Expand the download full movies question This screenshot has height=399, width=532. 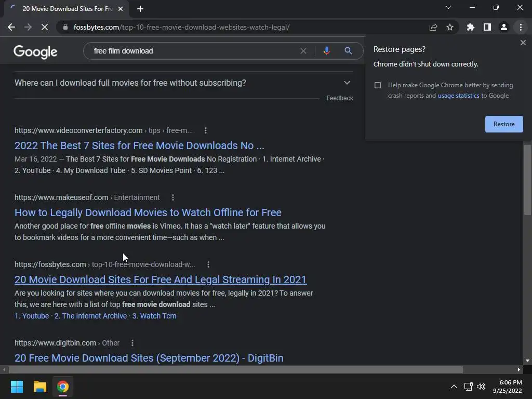[183, 83]
